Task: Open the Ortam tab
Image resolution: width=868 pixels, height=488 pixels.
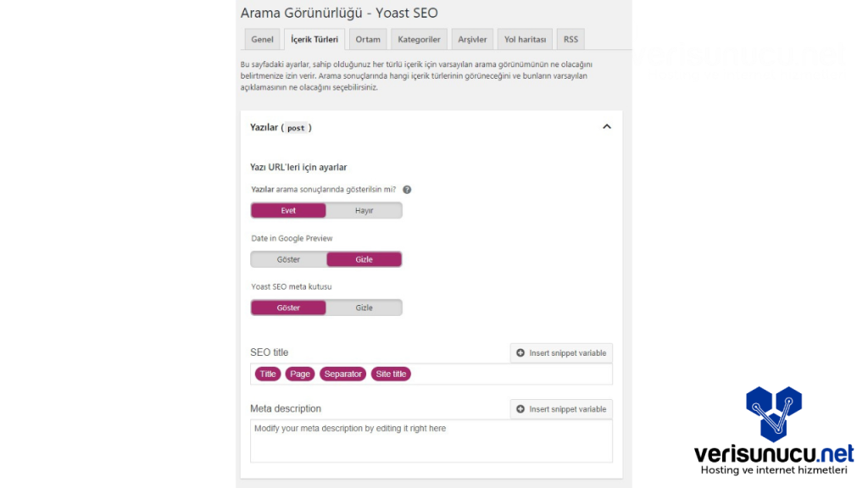Action: 368,40
